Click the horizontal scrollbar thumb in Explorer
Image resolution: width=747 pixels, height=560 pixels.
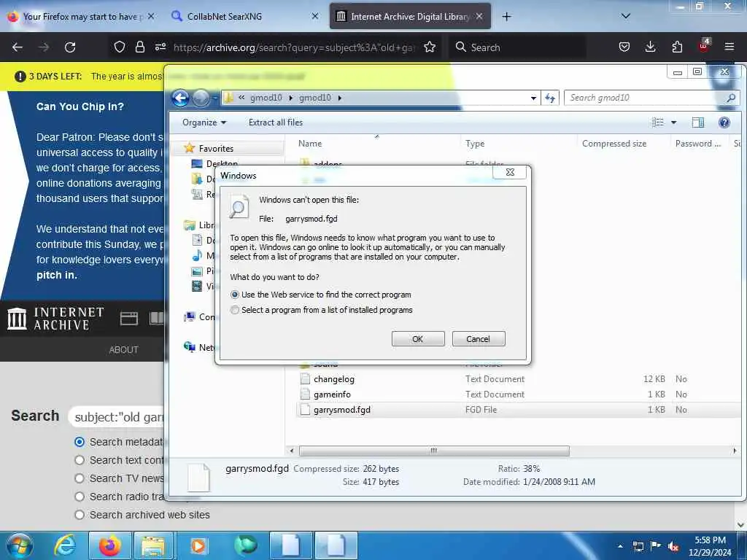pos(433,451)
